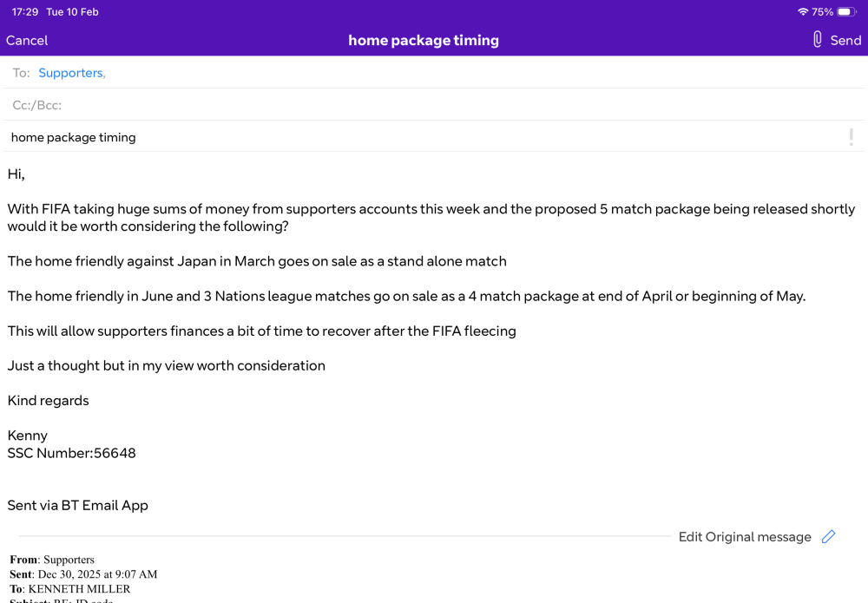Click the 'Kind regards' line
868x603 pixels.
[48, 401]
